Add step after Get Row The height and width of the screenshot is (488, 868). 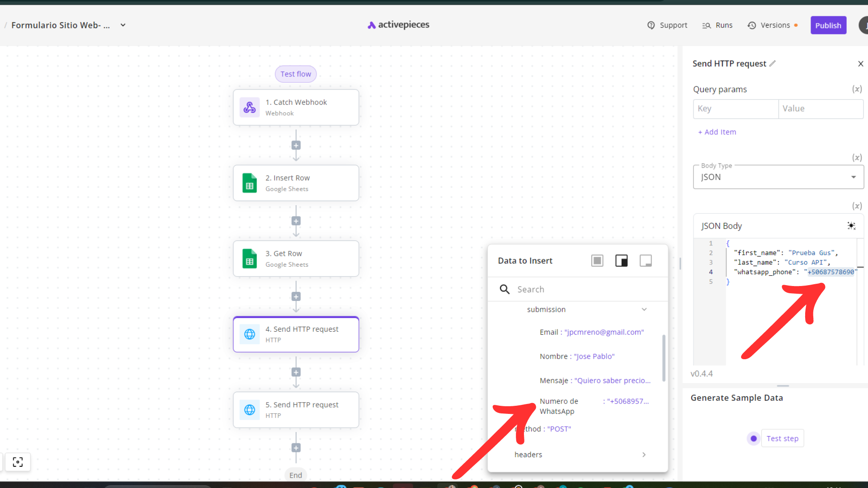click(x=296, y=296)
